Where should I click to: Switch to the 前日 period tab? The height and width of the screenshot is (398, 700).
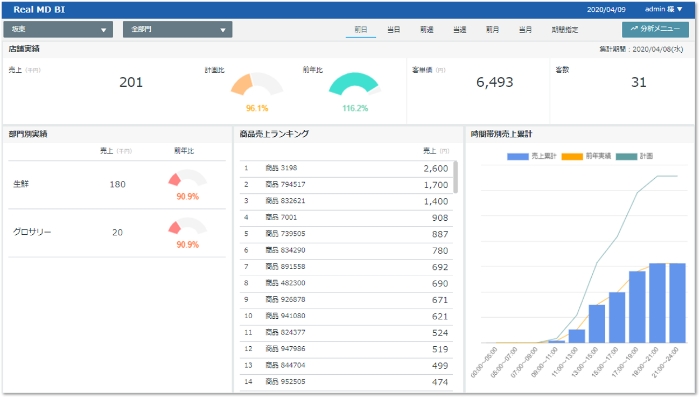click(361, 29)
